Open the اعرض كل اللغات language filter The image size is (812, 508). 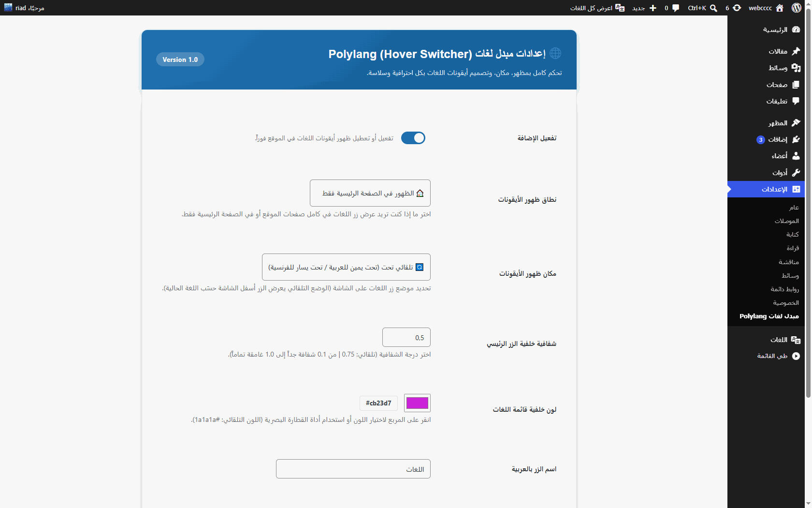[x=597, y=8]
